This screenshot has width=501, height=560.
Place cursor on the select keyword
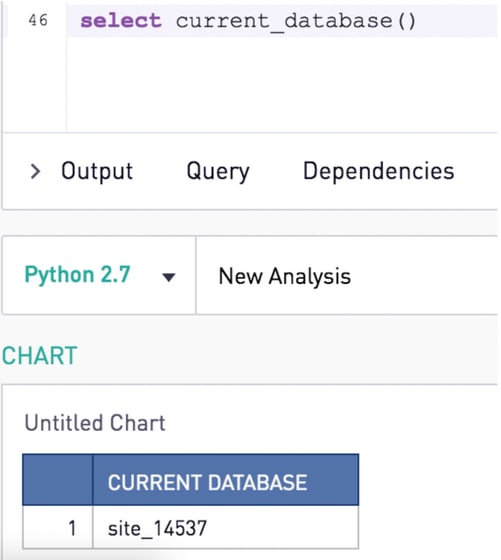(121, 20)
